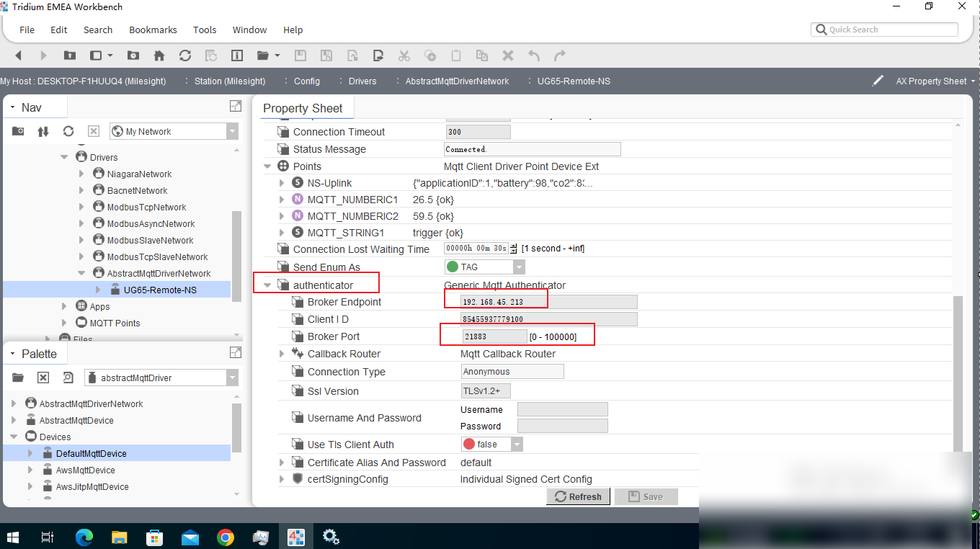Open the Edit menu
980x549 pixels.
pos(59,30)
